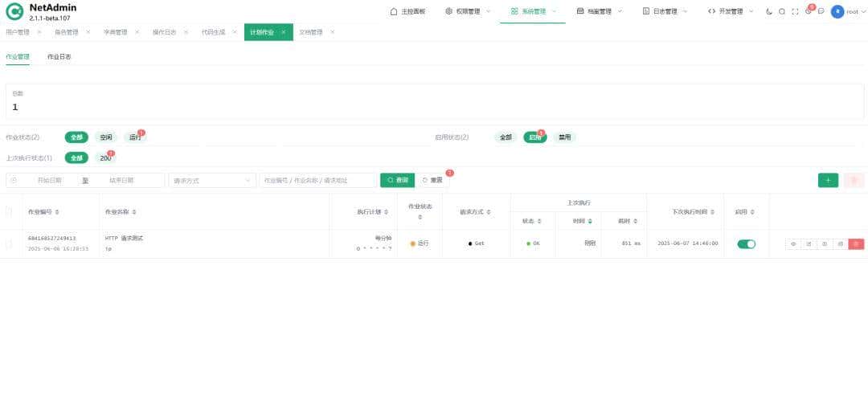Select the 作业日志 sub-tab
Image resolution: width=868 pixels, height=413 pixels.
coord(59,56)
